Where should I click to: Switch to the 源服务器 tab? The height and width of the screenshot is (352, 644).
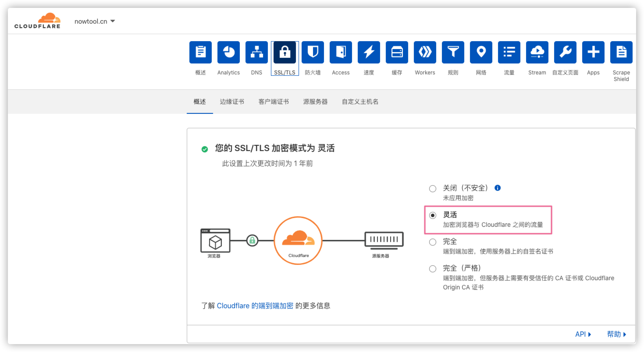click(x=315, y=102)
